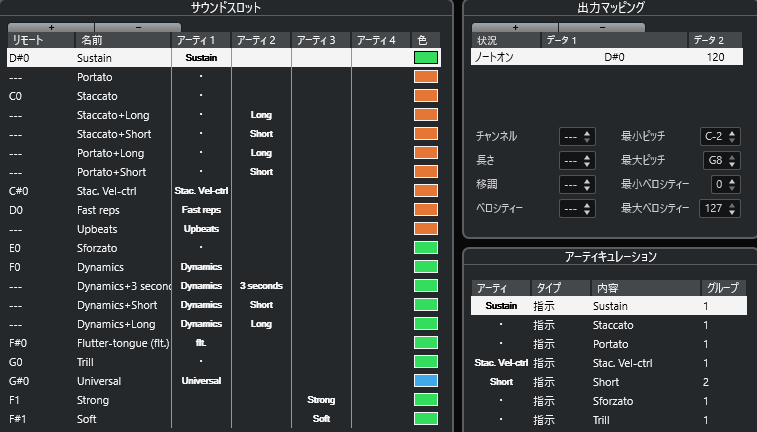
Task: Select Short row in articulation list
Action: [x=609, y=382]
